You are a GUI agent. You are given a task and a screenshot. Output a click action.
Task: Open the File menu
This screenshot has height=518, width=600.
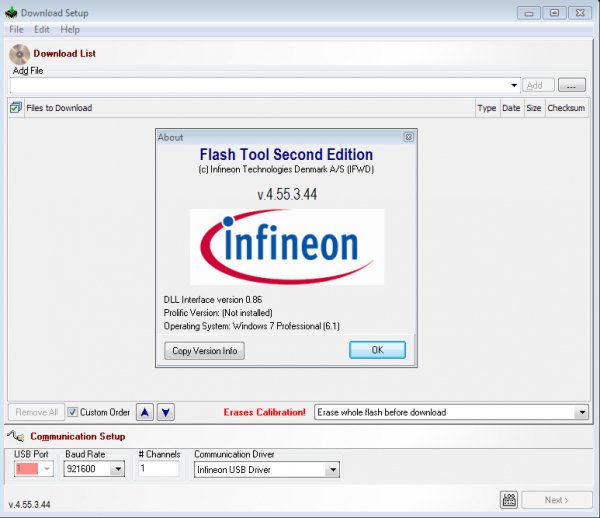coord(16,29)
